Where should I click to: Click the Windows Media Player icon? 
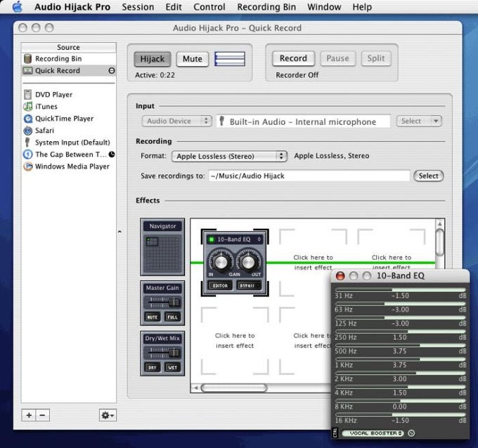pyautogui.click(x=28, y=166)
